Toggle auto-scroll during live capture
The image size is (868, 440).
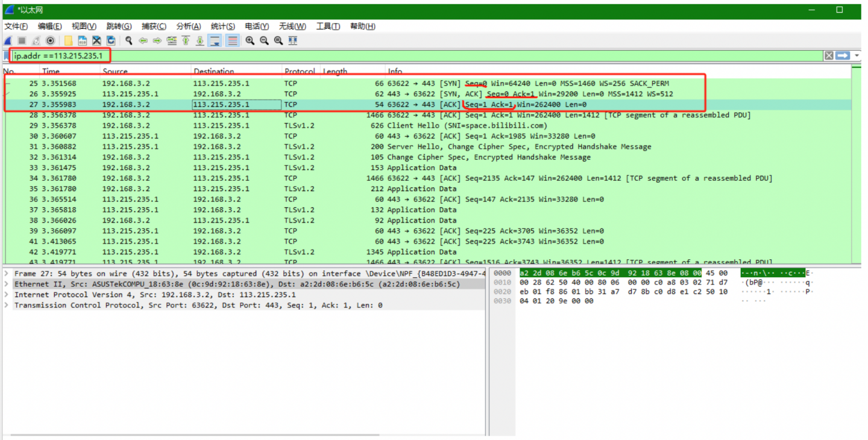(x=215, y=41)
